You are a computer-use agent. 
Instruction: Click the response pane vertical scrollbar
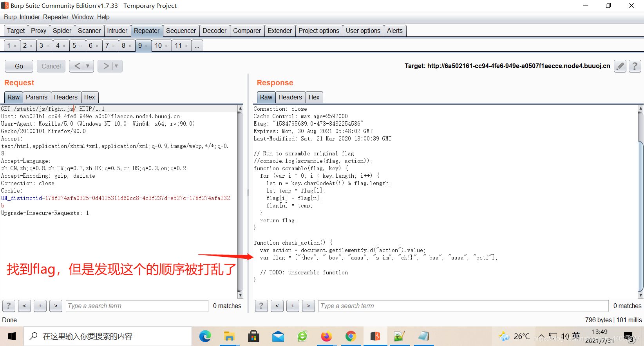tap(641, 202)
